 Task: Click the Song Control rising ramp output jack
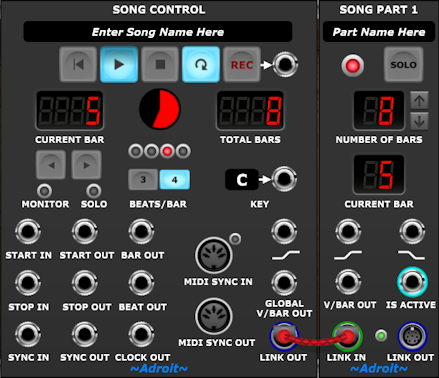click(x=284, y=231)
